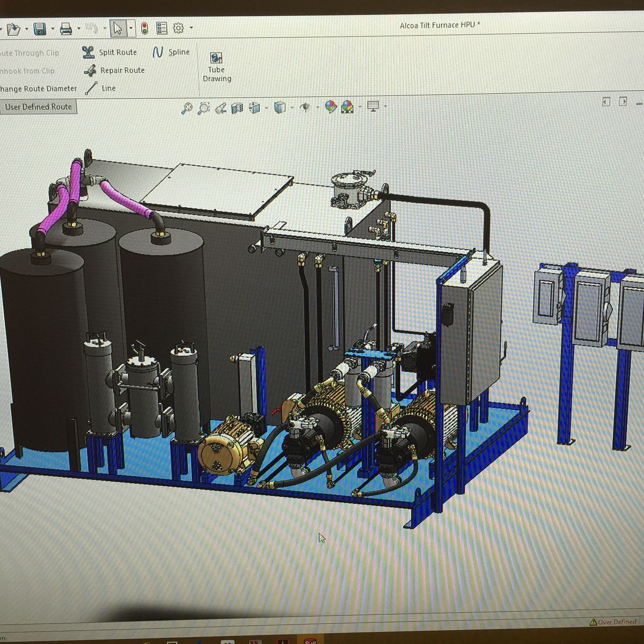Click the right panel-expand button at viewport top right
This screenshot has height=644, width=644.
623,101
